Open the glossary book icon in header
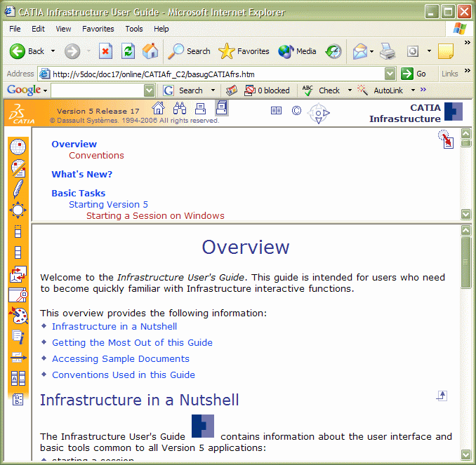Screen dimensions: 476x465 coord(276,110)
